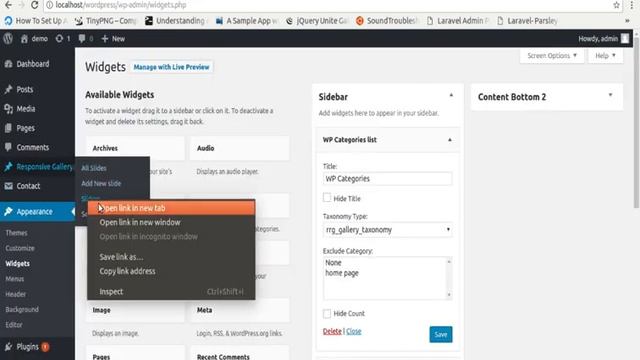
Task: Go to Themes under Appearance
Action: point(16,233)
